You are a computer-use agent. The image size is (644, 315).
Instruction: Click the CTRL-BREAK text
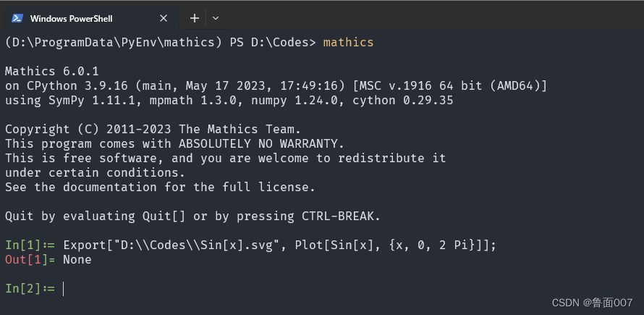coord(337,217)
